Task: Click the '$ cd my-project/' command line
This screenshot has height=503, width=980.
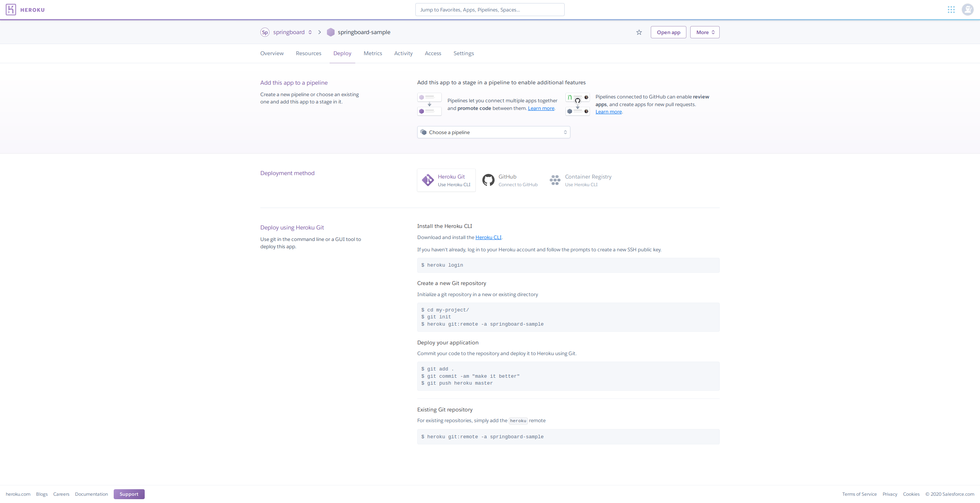Action: tap(445, 310)
